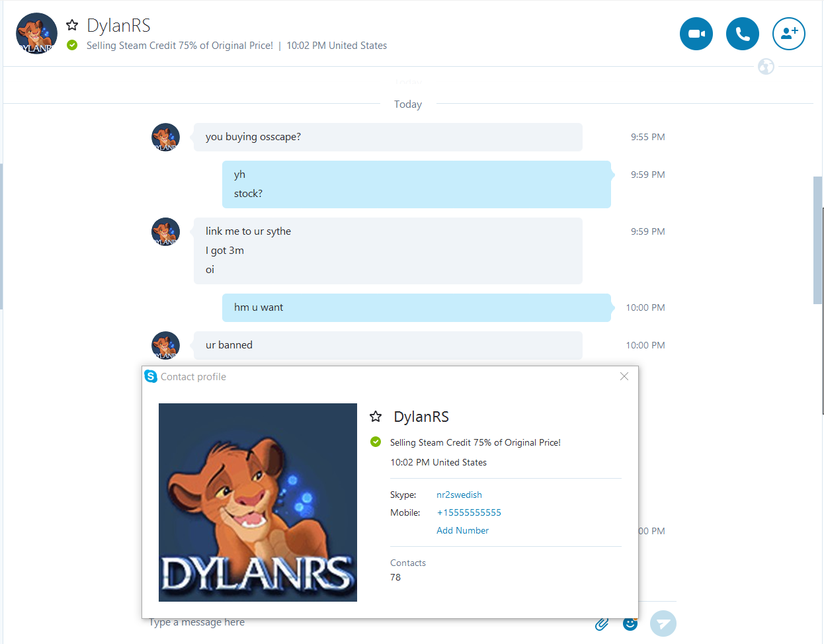Close the Contact profile dialog
The image size is (824, 644).
click(624, 376)
